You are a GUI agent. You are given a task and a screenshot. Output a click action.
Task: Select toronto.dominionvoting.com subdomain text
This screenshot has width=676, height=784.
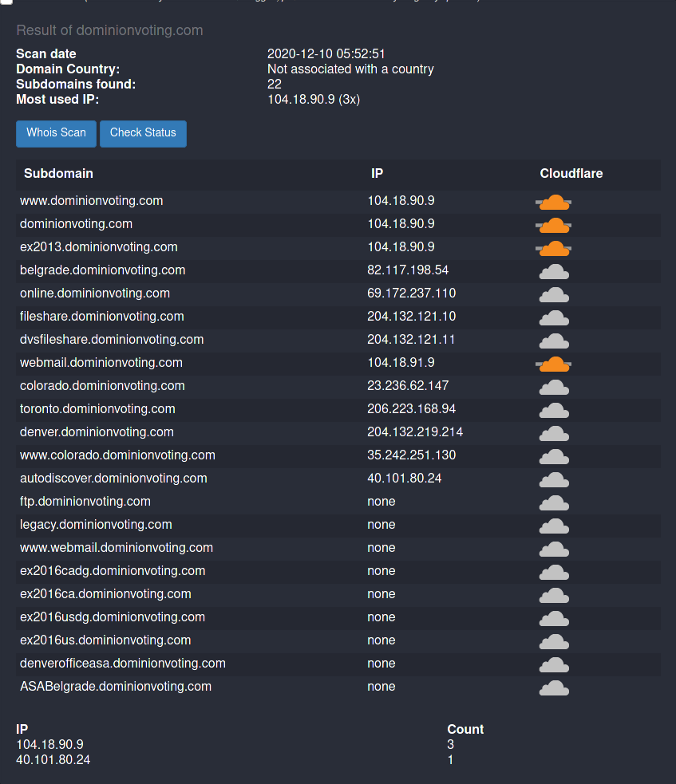(x=97, y=408)
